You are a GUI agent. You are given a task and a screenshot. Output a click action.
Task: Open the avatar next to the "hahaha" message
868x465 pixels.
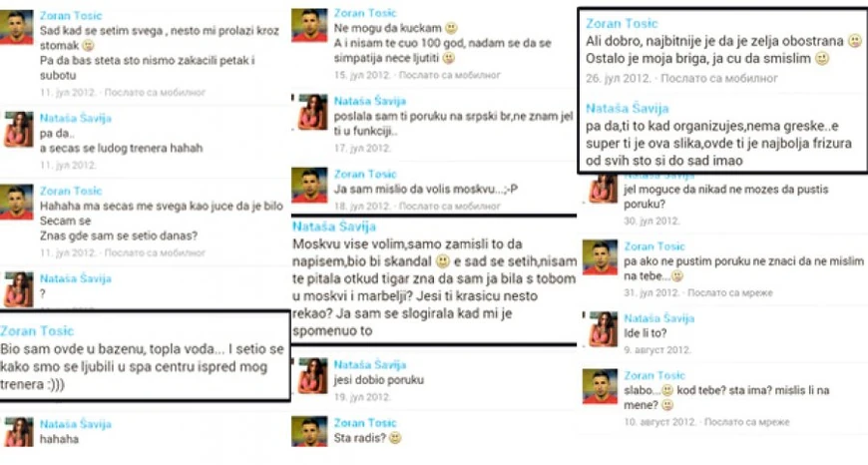tap(19, 432)
